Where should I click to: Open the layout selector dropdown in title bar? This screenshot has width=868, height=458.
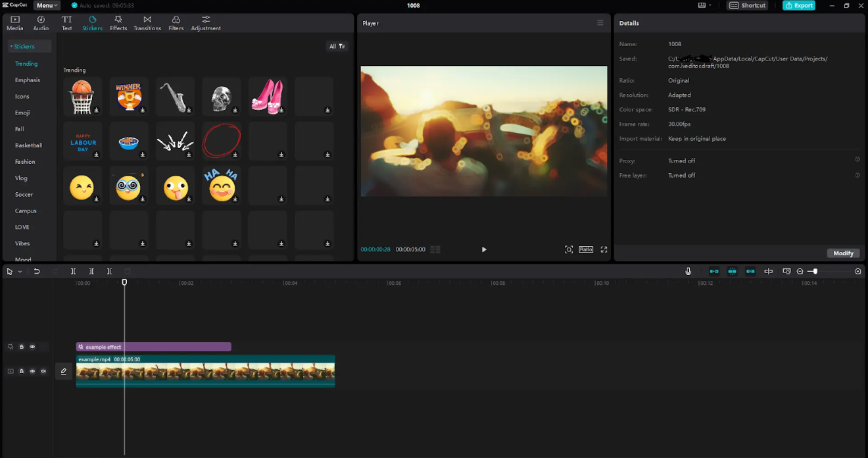(705, 5)
